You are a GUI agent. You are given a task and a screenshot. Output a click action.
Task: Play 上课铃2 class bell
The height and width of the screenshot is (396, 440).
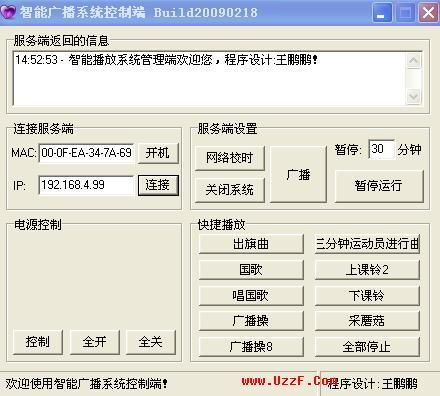[x=367, y=269]
